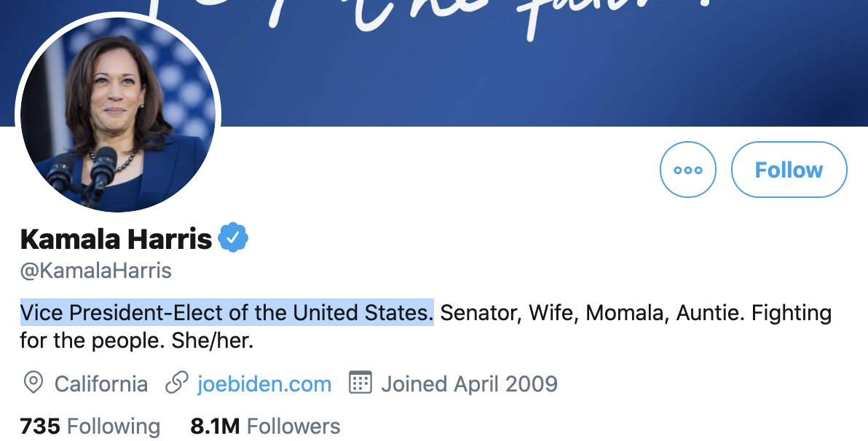Click the @KamalaHarris username handle
The width and height of the screenshot is (868, 441).
click(95, 271)
